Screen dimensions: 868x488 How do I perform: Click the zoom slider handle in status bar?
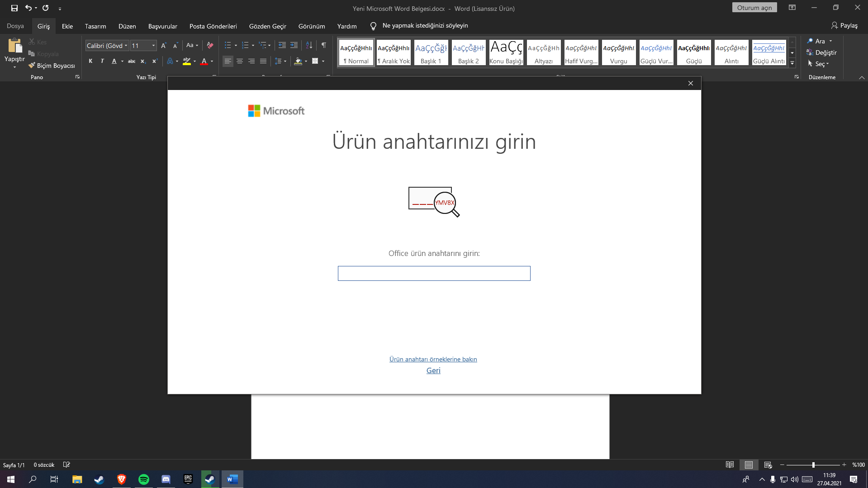[813, 465]
